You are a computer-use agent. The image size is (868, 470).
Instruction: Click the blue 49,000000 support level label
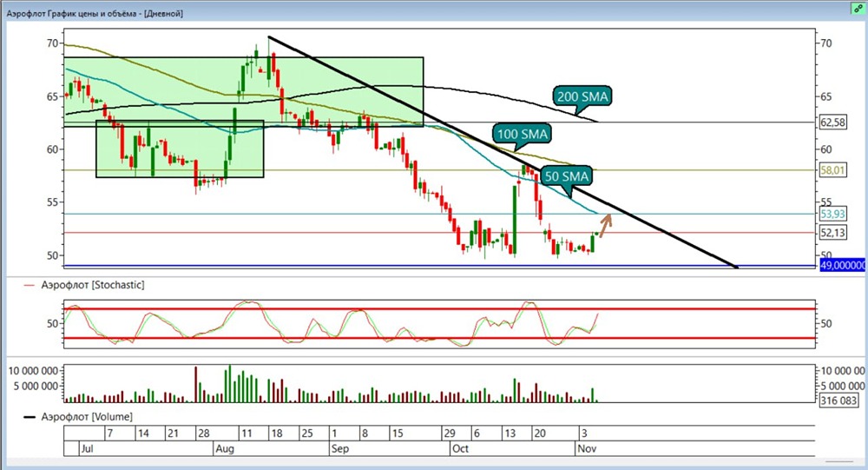(842, 266)
